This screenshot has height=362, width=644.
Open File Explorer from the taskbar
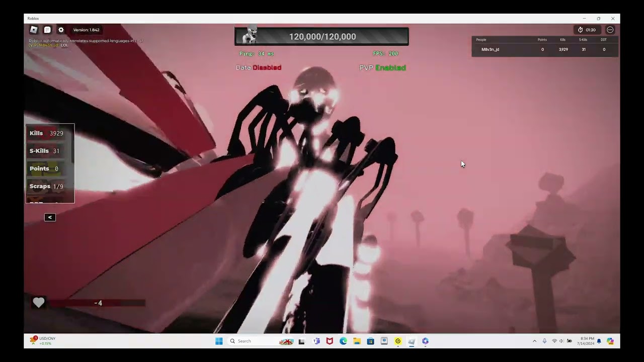(357, 341)
